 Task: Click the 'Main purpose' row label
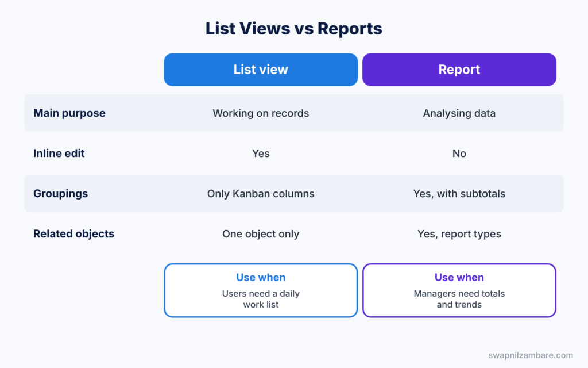click(69, 113)
